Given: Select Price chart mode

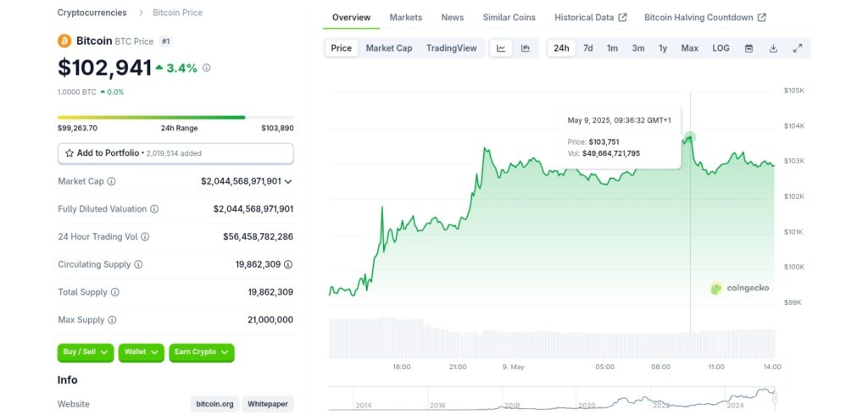Looking at the screenshot, I should point(342,48).
